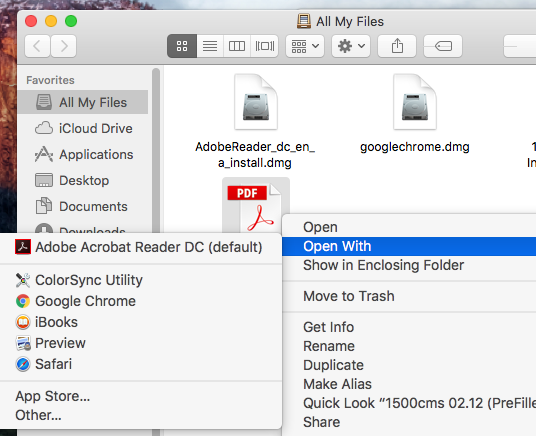Click the Share toolbar button
Viewport: 536px width, 436px height.
pos(397,46)
